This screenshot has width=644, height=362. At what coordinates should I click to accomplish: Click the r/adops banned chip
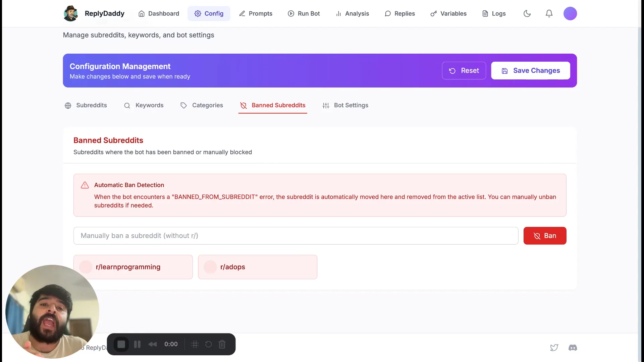[x=258, y=267]
